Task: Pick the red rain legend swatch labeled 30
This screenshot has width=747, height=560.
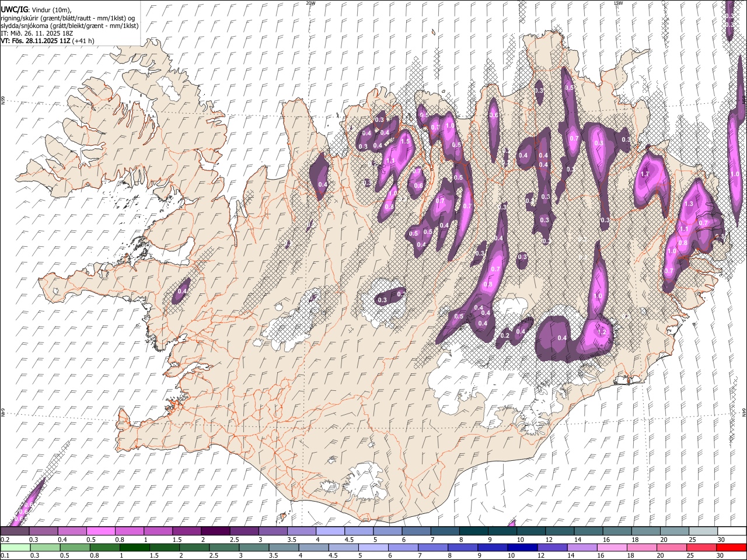Action: (731, 547)
